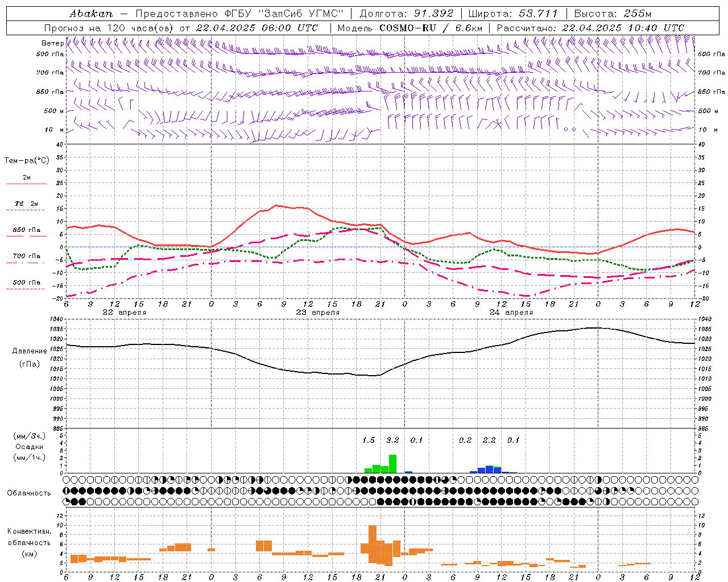Screen dimensions: 728x582
Task: Click the precipitation total 1.5
Action: click(x=369, y=440)
